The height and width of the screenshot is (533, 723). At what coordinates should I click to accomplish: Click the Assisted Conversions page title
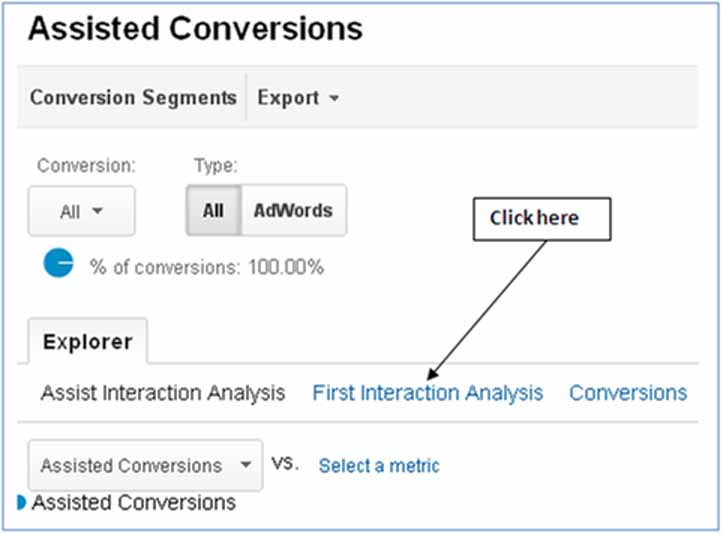click(x=196, y=29)
